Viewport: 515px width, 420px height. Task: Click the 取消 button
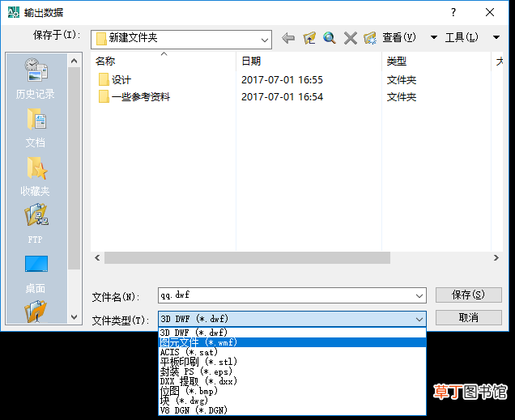(x=469, y=317)
